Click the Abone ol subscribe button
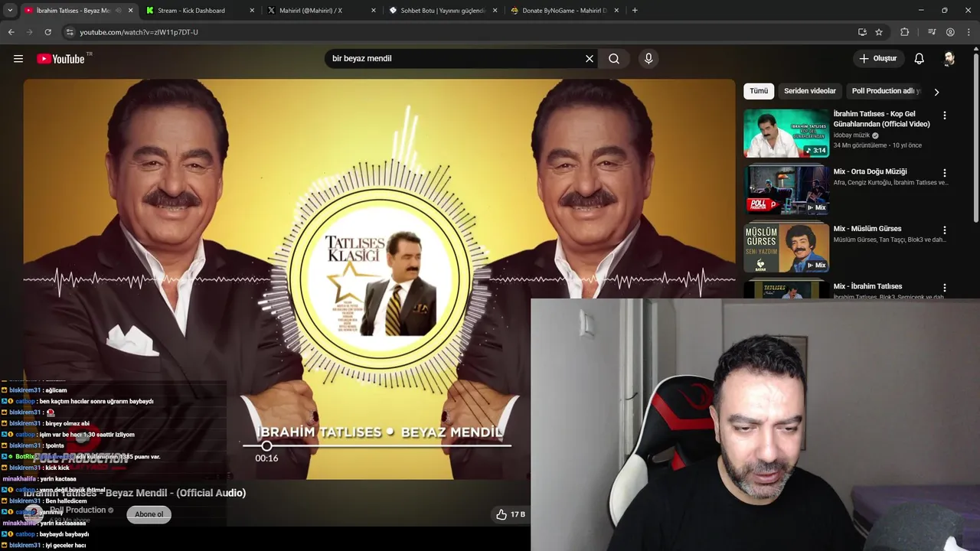Screen dimensions: 980x551 [x=149, y=514]
